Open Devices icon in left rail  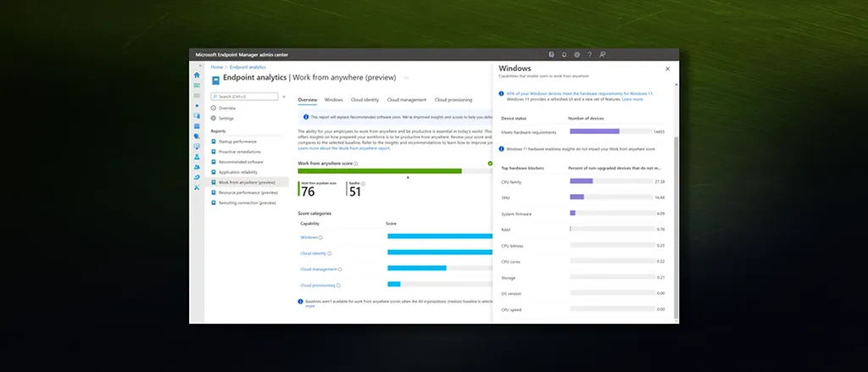click(x=197, y=116)
